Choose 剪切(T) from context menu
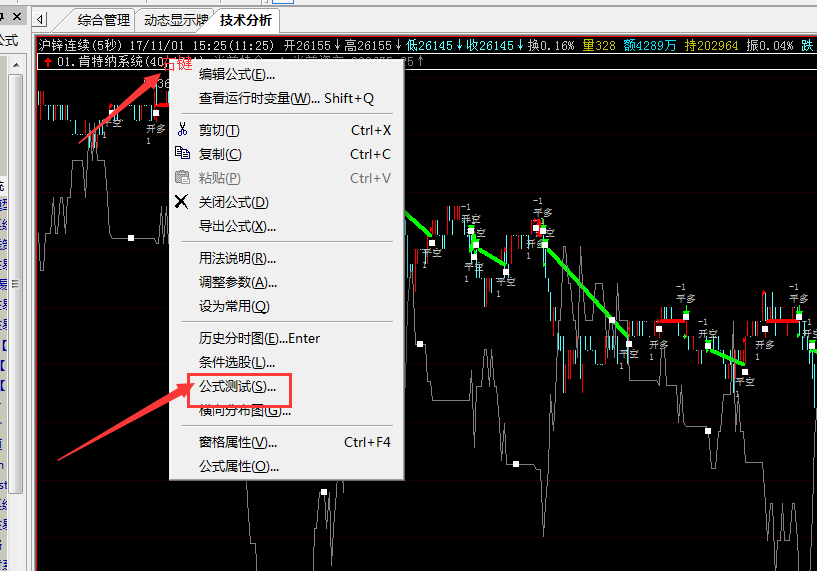This screenshot has width=817, height=571. [287, 130]
